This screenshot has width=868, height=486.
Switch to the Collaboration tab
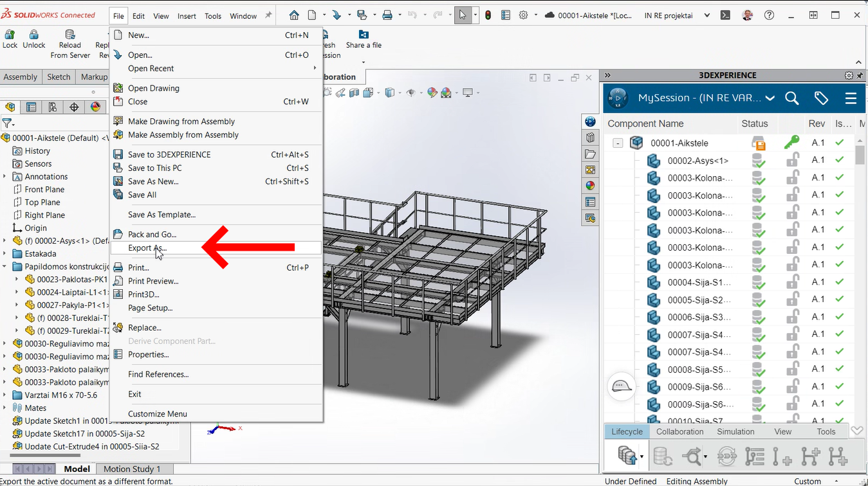coord(679,431)
